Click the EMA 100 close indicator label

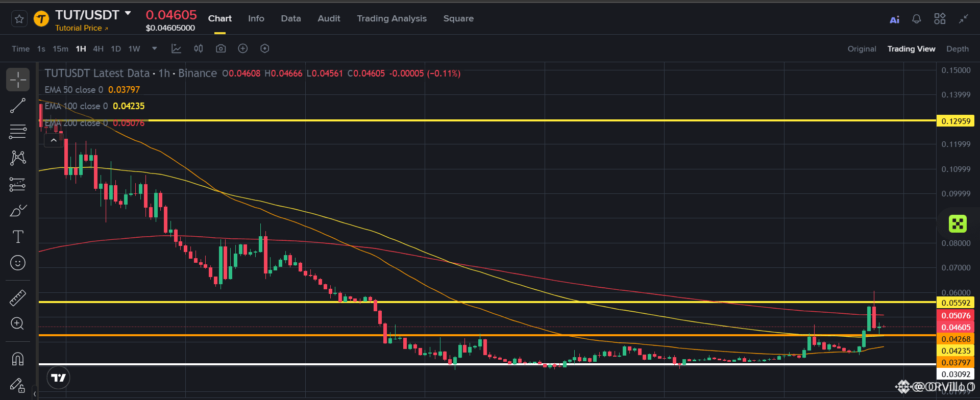pyautogui.click(x=76, y=106)
